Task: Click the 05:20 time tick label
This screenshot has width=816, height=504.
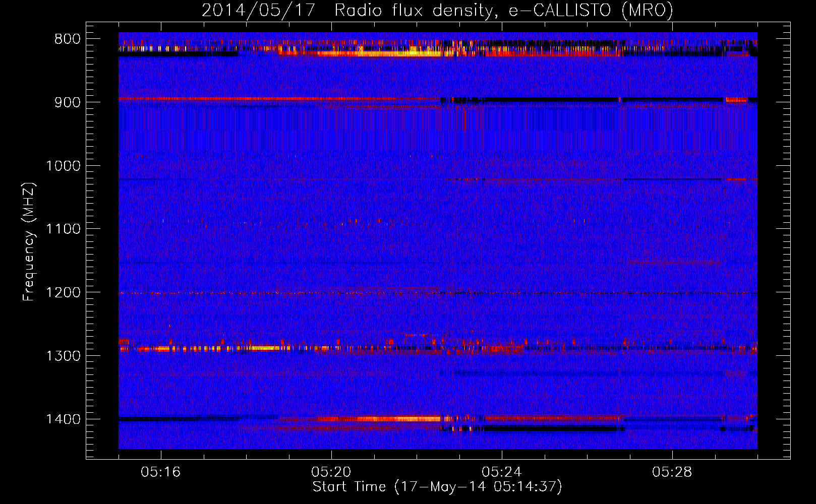Action: [331, 472]
